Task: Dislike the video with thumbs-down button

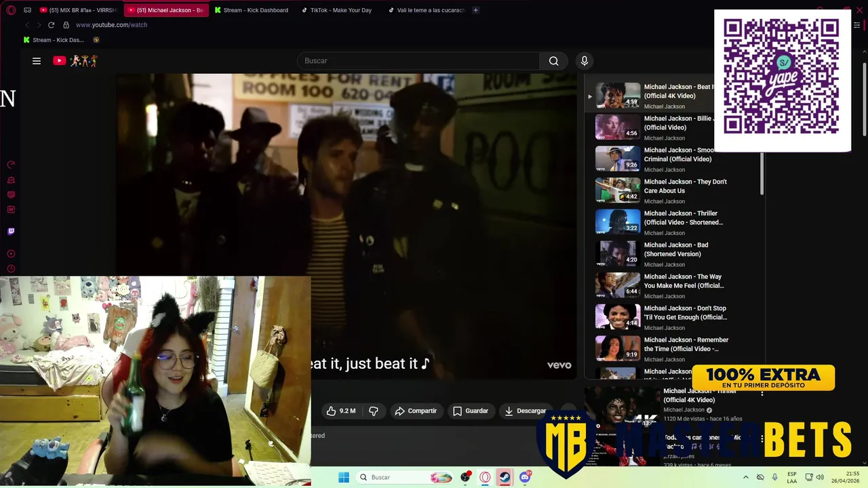Action: pyautogui.click(x=374, y=411)
